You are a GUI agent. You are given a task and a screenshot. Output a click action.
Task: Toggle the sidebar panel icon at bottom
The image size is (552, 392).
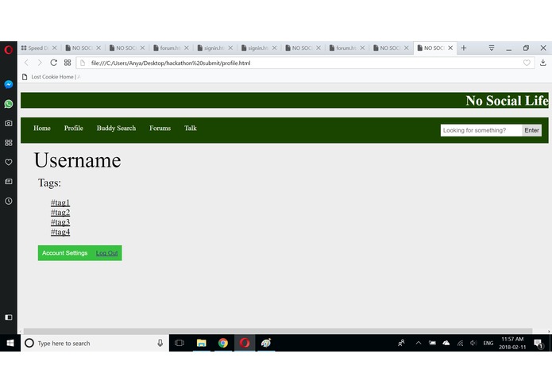[x=9, y=317]
